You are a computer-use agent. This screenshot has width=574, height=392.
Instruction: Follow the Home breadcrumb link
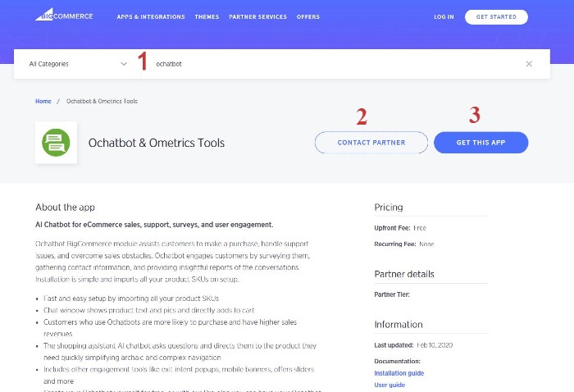[43, 101]
